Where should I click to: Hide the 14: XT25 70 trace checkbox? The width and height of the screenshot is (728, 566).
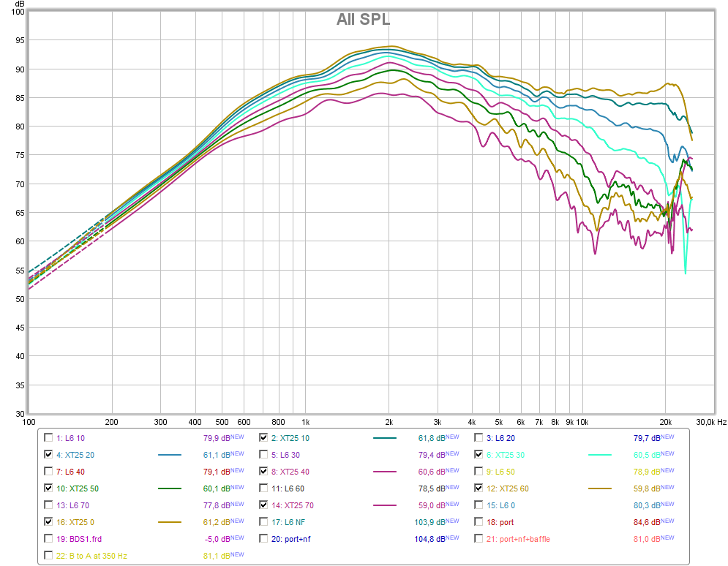(263, 505)
